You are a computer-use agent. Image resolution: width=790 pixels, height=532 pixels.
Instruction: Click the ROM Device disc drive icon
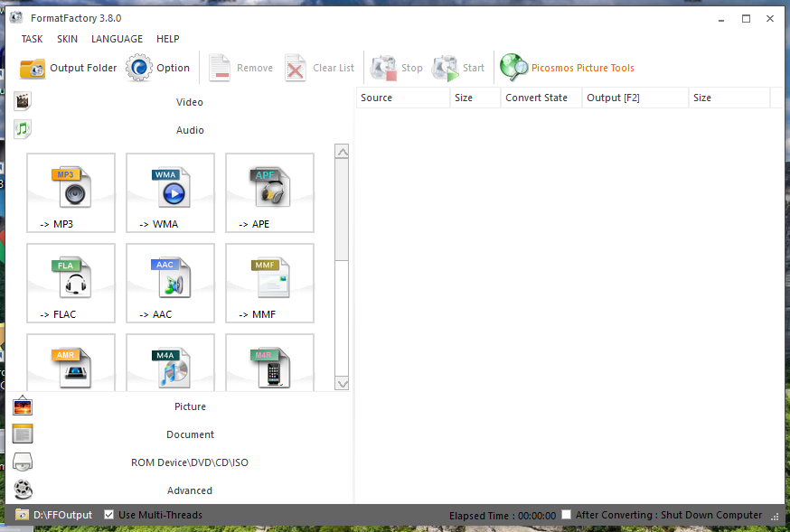(23, 462)
